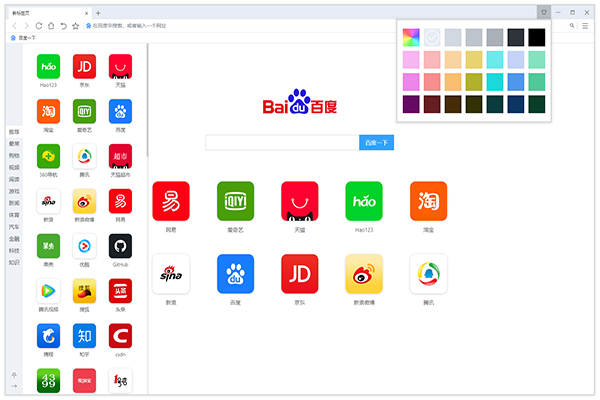600x400 pixels.
Task: Open JD 京东 icon in the sidebar
Action: (84, 67)
